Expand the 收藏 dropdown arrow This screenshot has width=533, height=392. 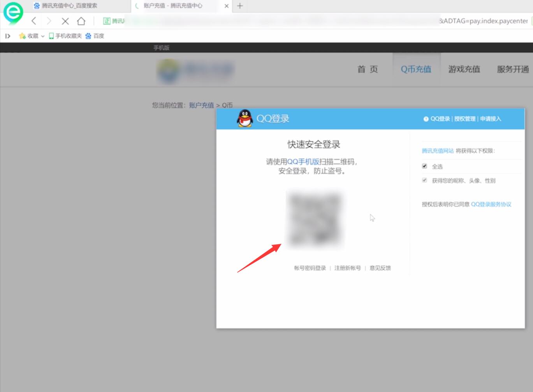43,36
